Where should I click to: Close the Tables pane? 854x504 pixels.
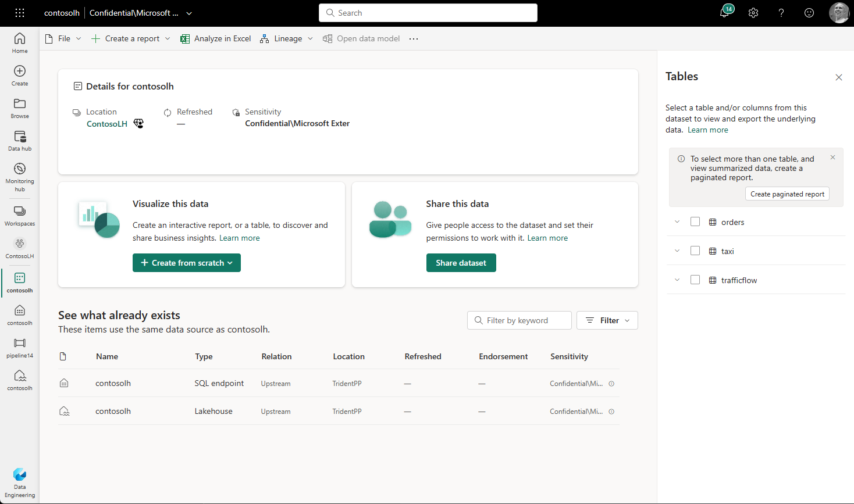click(839, 77)
